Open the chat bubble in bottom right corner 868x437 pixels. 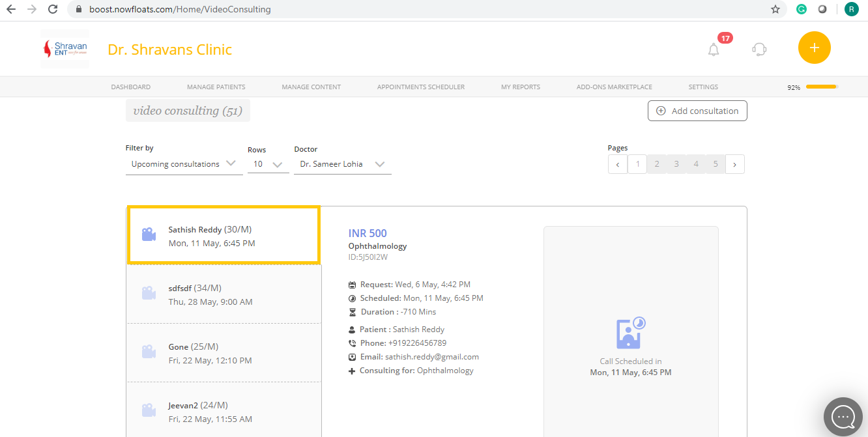point(843,416)
